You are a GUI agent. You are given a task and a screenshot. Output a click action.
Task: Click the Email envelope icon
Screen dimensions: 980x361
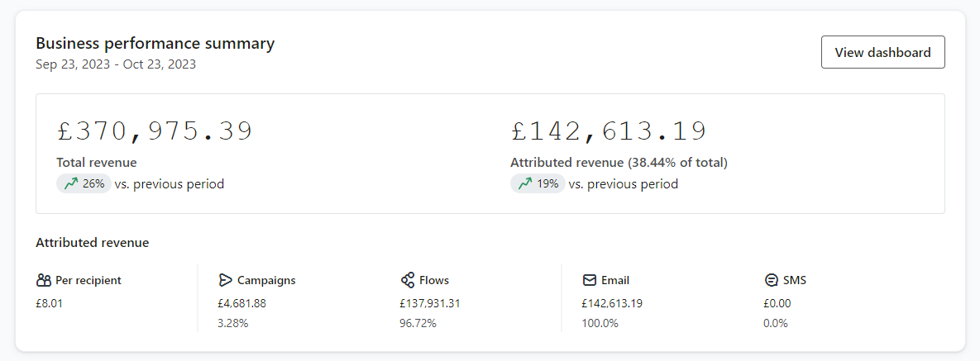click(589, 280)
